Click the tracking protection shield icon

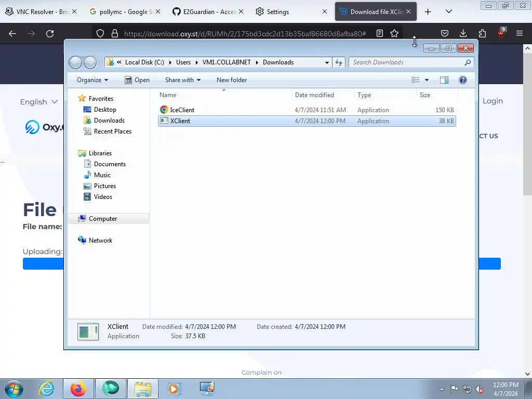click(x=100, y=34)
